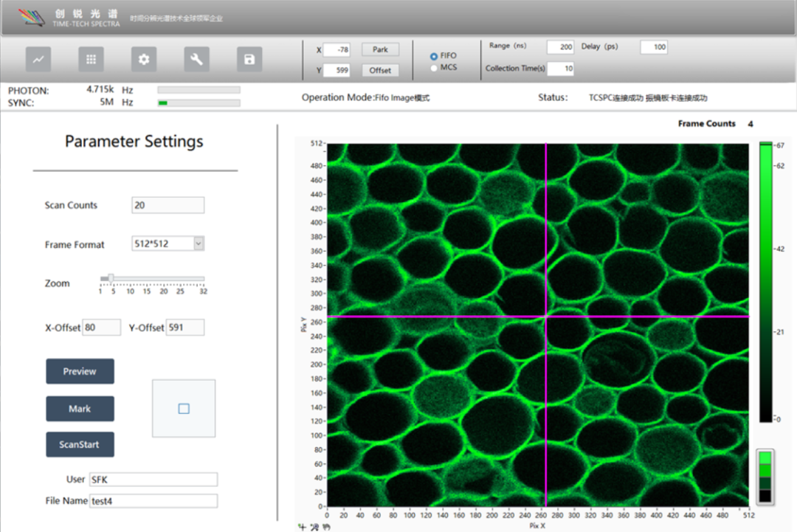Open the wrench tools icon
This screenshot has width=797, height=532.
point(197,60)
